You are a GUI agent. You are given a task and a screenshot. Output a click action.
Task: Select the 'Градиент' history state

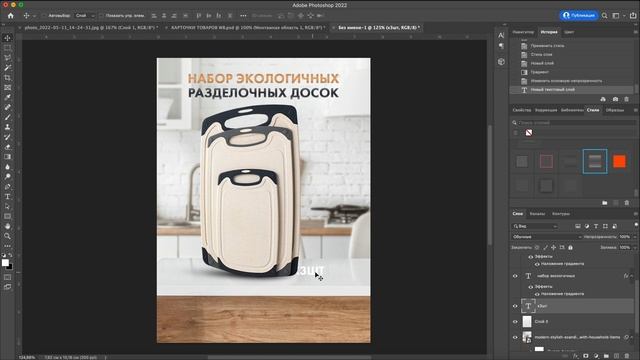click(x=540, y=72)
